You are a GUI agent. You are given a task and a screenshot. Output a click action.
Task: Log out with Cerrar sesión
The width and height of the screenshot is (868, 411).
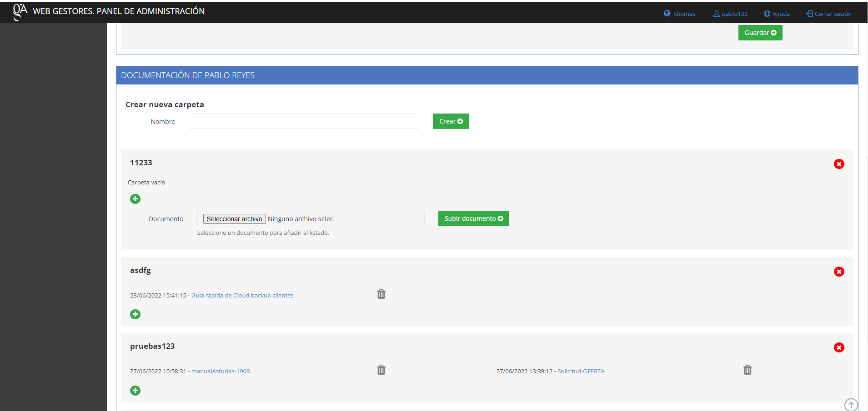(x=828, y=14)
